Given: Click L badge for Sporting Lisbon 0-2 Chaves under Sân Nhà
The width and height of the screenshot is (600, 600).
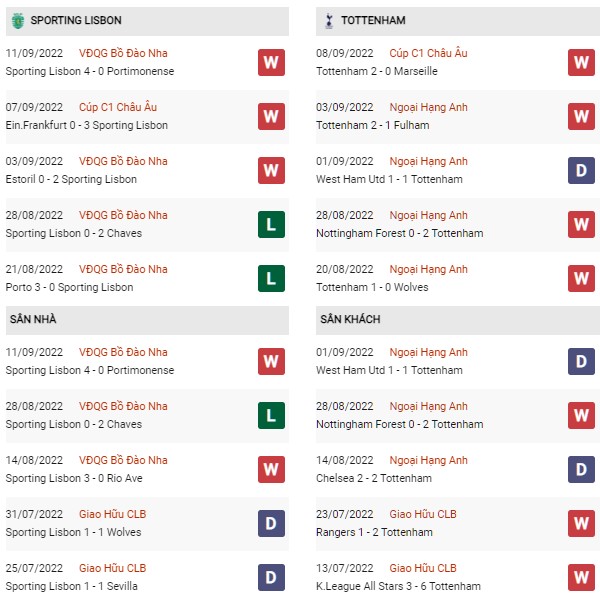Looking at the screenshot, I should [x=271, y=415].
